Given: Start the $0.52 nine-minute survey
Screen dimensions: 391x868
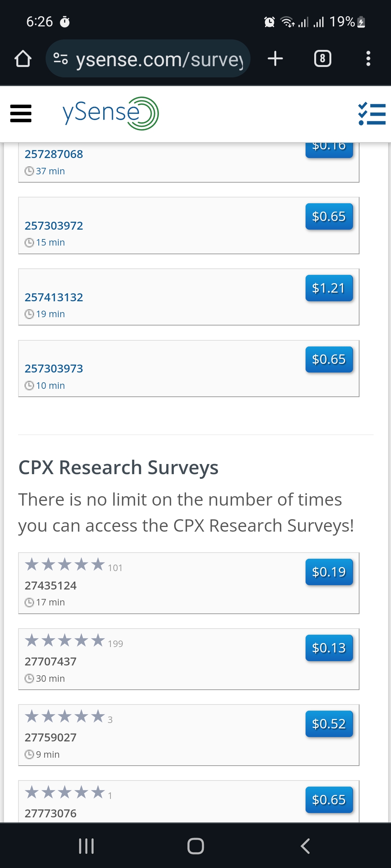Looking at the screenshot, I should 329,724.
